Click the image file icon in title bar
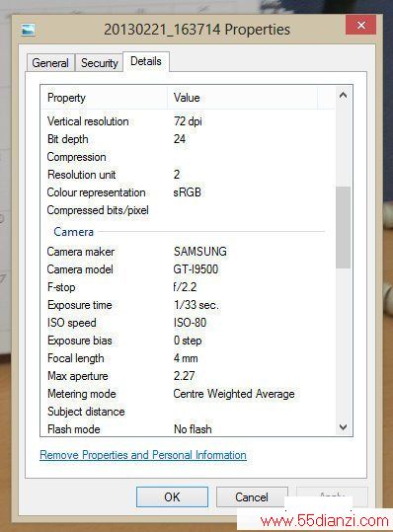 [28, 30]
